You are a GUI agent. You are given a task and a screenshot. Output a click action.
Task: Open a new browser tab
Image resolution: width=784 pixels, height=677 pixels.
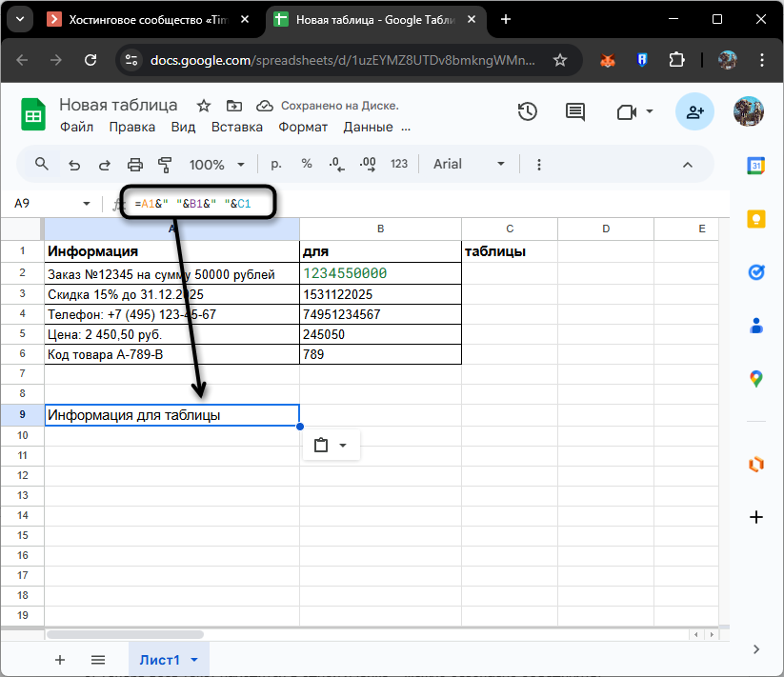506,19
